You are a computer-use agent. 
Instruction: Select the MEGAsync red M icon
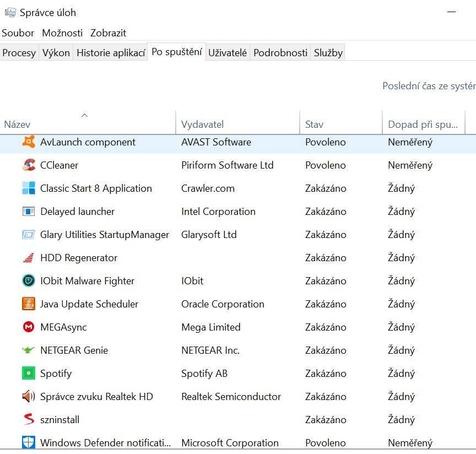click(29, 327)
